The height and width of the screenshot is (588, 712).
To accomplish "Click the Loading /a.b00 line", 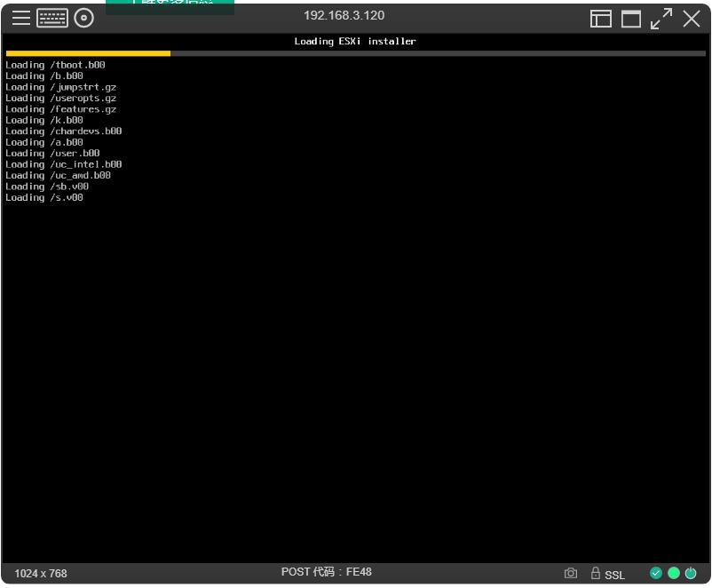I will (x=44, y=142).
